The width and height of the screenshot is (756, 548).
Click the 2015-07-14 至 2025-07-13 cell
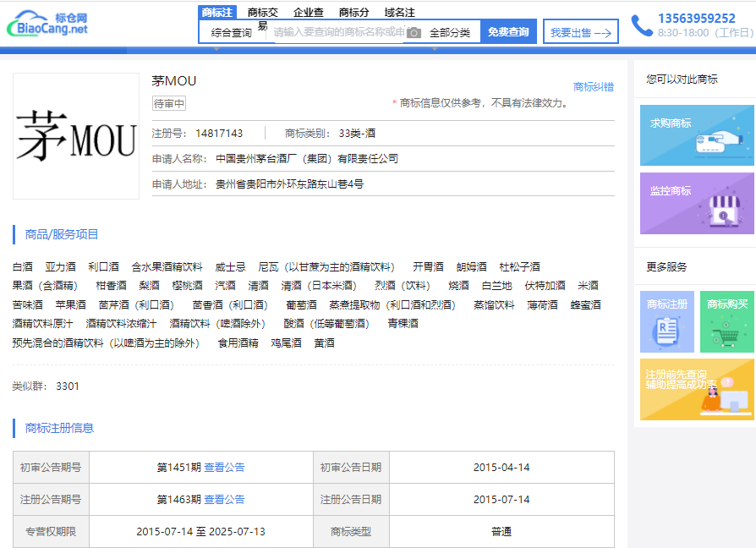click(201, 532)
